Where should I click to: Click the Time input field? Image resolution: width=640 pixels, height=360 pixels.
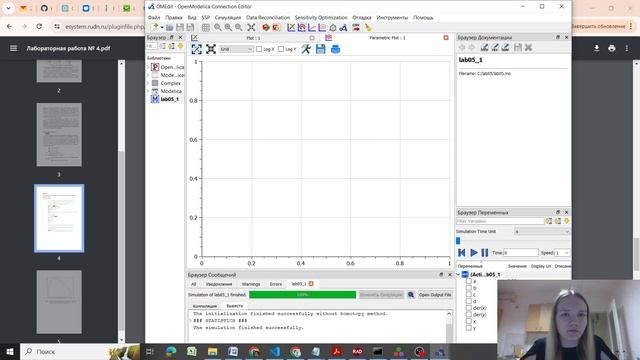click(521, 253)
